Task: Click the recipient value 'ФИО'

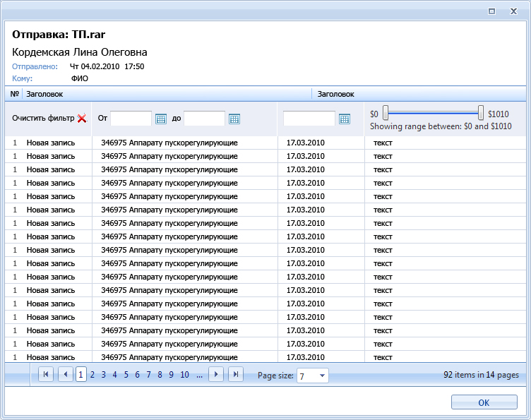Action: (80, 78)
